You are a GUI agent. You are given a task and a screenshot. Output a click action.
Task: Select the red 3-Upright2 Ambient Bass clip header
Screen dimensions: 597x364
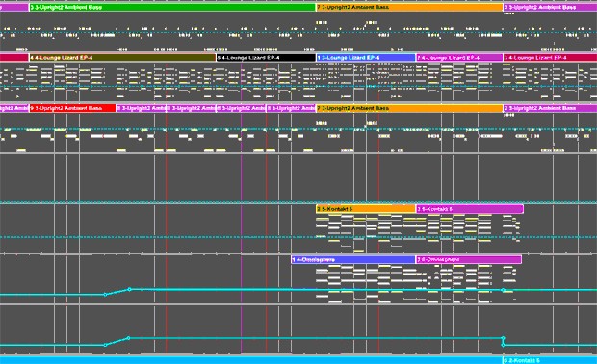(72, 108)
